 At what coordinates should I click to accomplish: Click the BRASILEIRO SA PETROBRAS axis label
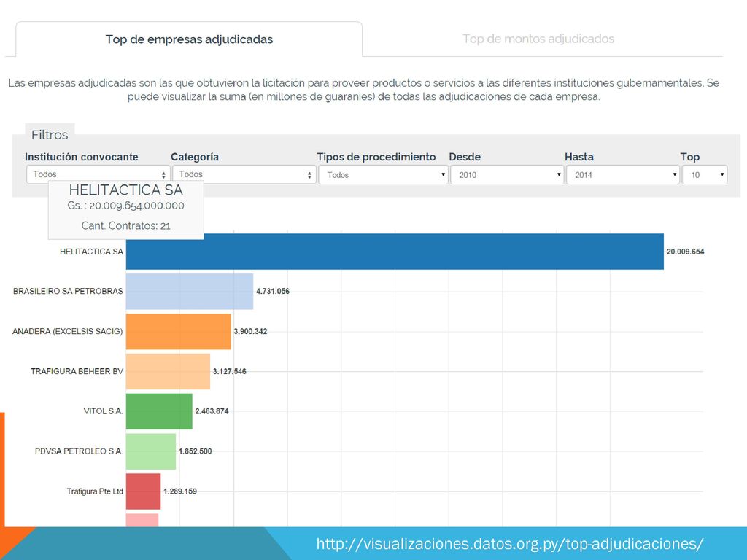[68, 291]
